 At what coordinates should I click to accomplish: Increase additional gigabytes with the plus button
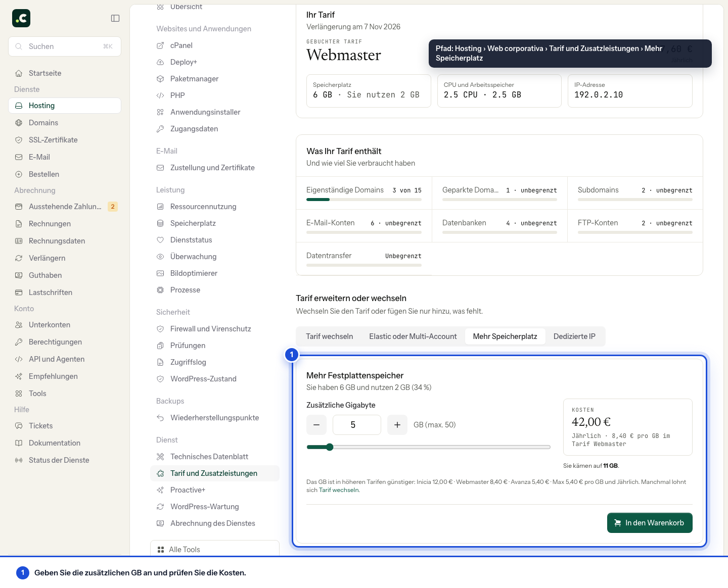click(x=397, y=425)
